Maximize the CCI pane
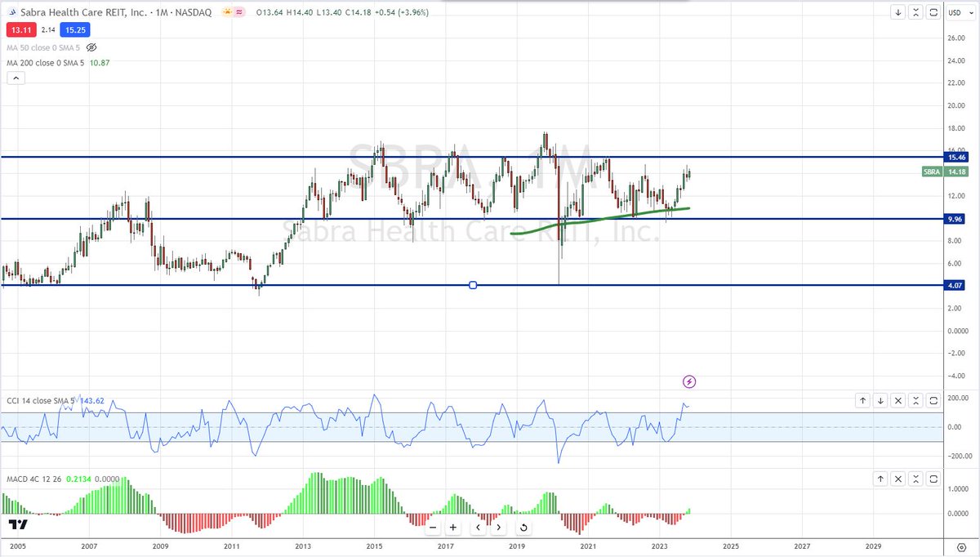This screenshot has width=980, height=557. pyautogui.click(x=934, y=400)
